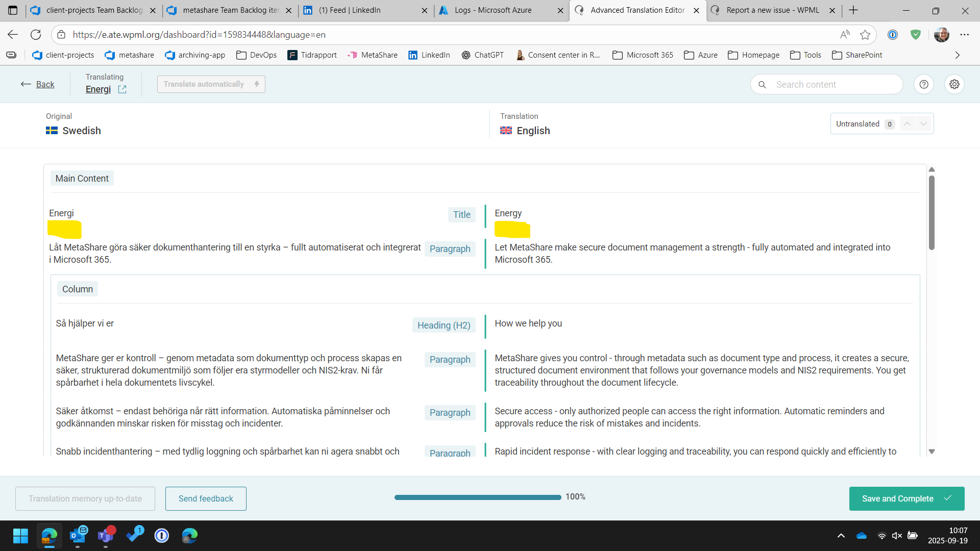Go to next untranslated segment

pyautogui.click(x=923, y=124)
